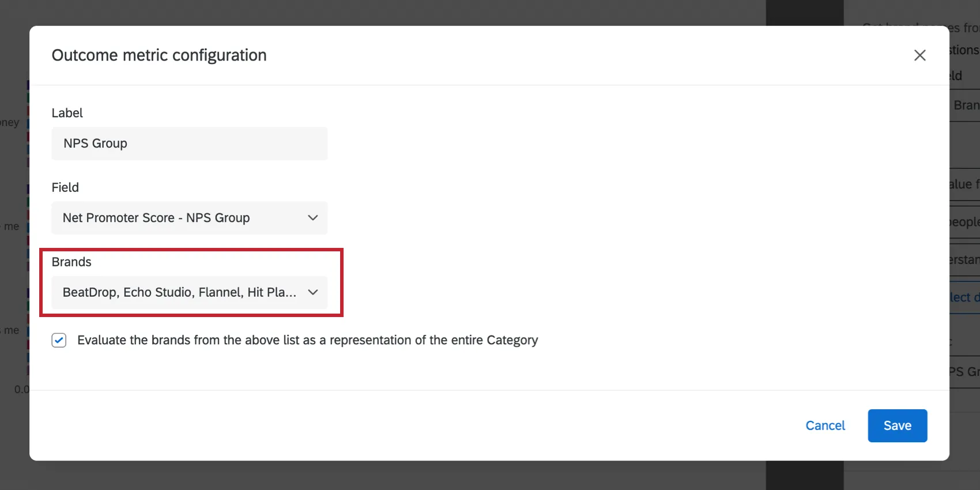Close the Outcome metric configuration dialog
Viewport: 980px width, 490px height.
pos(920,55)
